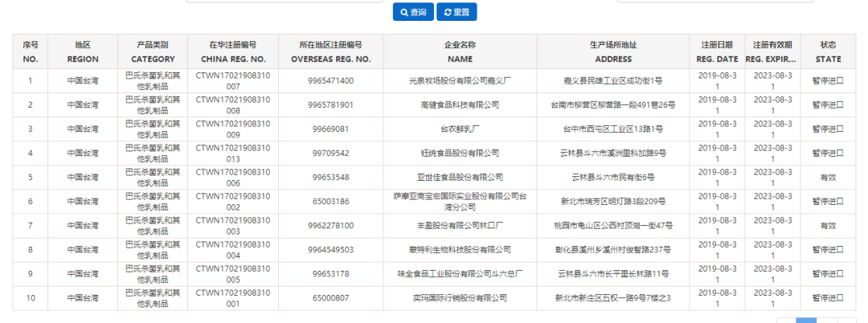Click the 产品类别 CATEGORY column header
Viewport: 868px width, 323px height.
[153, 52]
